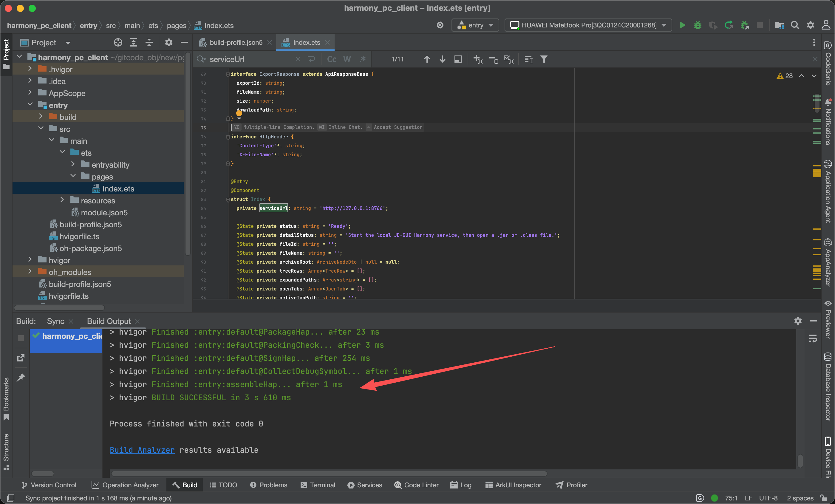
Task: Click the Index.ets breadcrumb
Action: [x=214, y=26]
